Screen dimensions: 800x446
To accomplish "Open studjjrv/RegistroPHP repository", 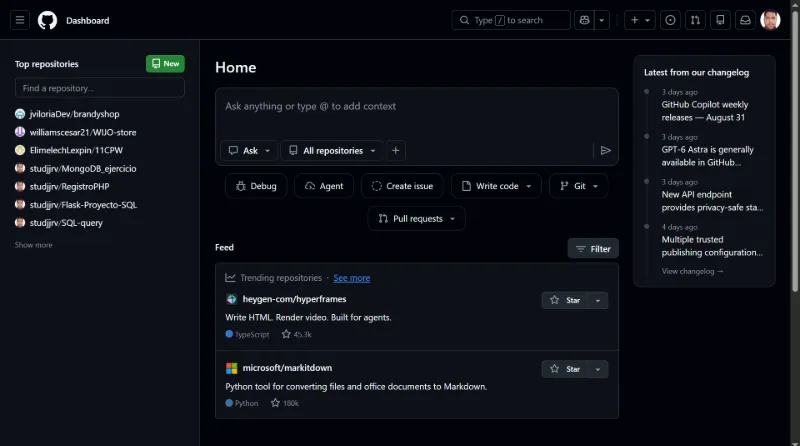I will (69, 186).
